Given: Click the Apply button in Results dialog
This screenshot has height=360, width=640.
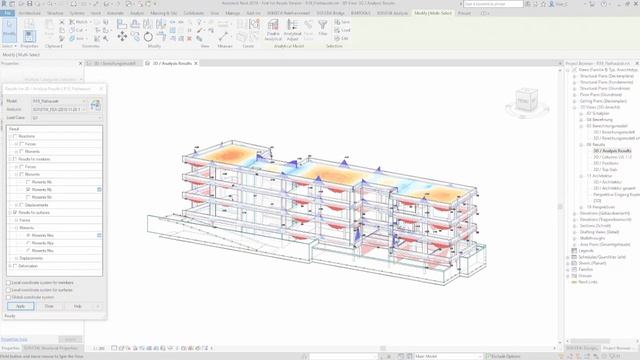Looking at the screenshot, I should tap(20, 306).
